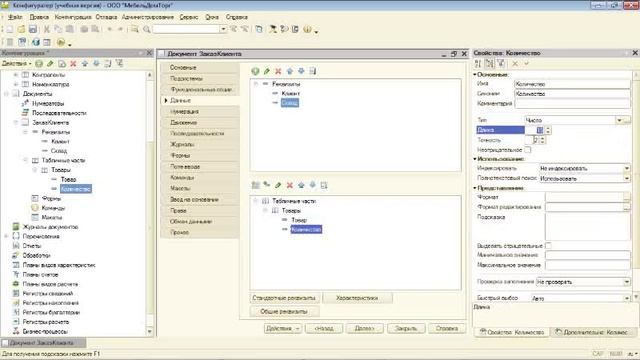
Task: Click pencil edit icon above Табличные части list
Action: click(x=278, y=185)
